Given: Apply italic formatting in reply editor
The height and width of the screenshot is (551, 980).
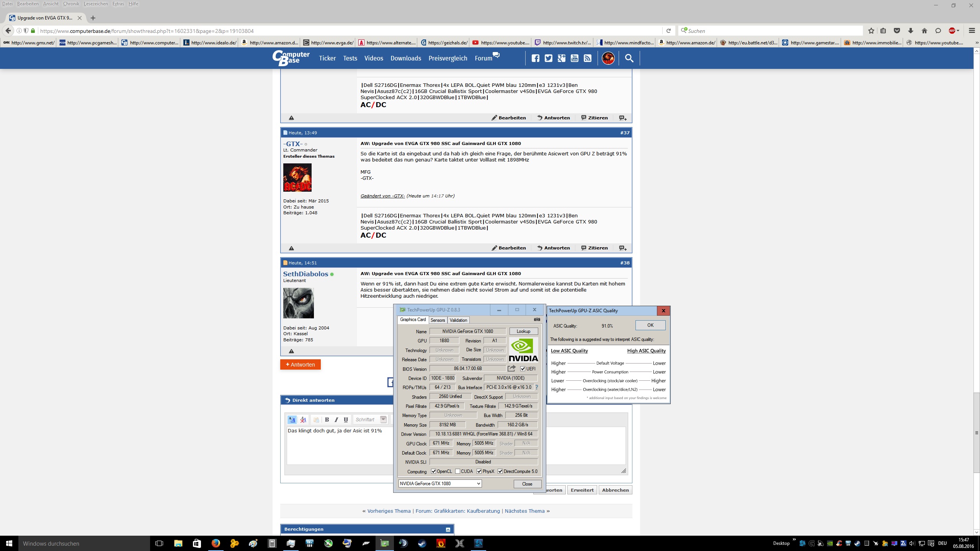Looking at the screenshot, I should (336, 420).
